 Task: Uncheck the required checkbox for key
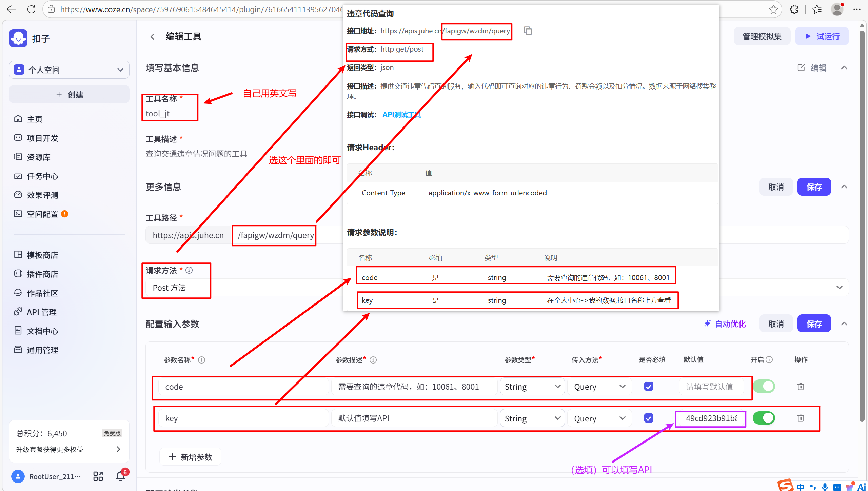(649, 418)
